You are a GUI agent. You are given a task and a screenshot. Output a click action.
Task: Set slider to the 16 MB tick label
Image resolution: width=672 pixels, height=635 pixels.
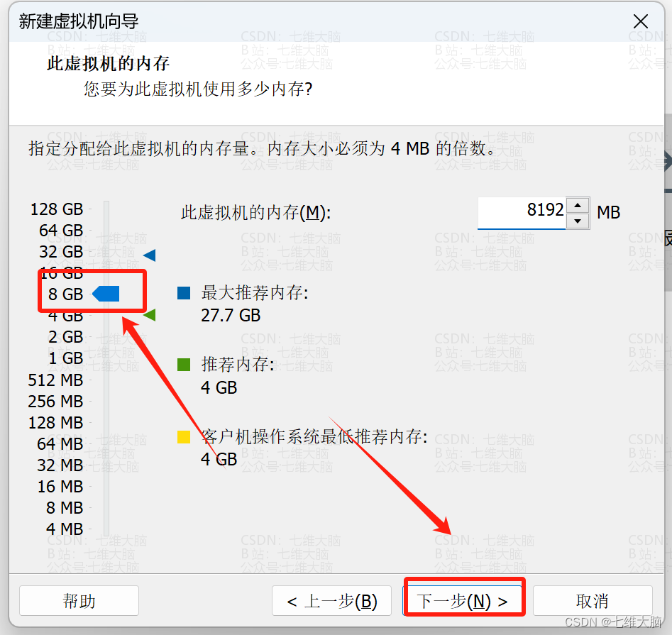pyautogui.click(x=60, y=487)
